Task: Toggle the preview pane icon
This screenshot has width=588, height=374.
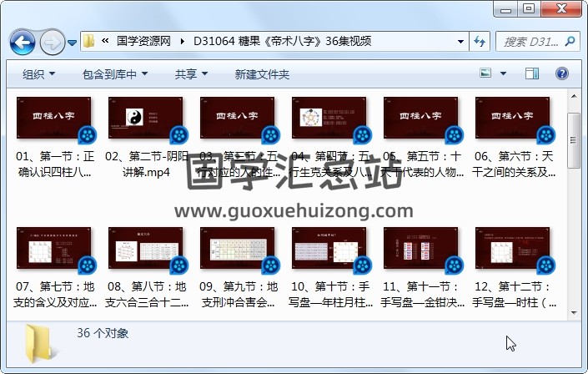Action: click(532, 73)
